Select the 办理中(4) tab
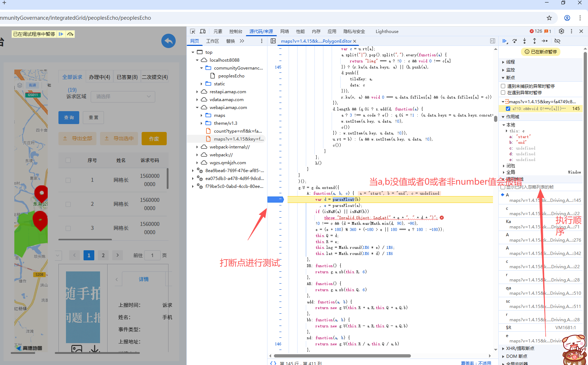This screenshot has width=588, height=365. click(99, 77)
